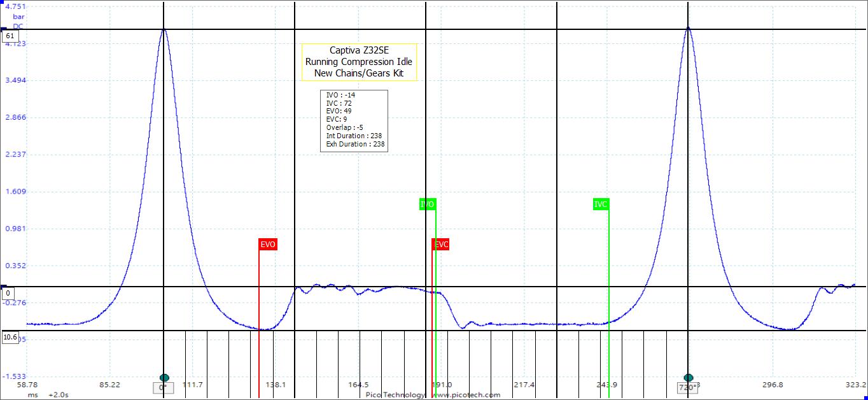Click the 164.5 time axis value
868x400 pixels.
[358, 385]
